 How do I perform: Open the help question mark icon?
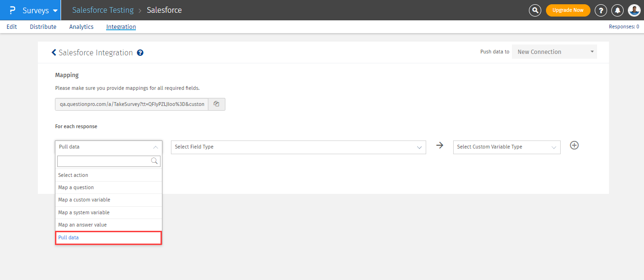601,10
